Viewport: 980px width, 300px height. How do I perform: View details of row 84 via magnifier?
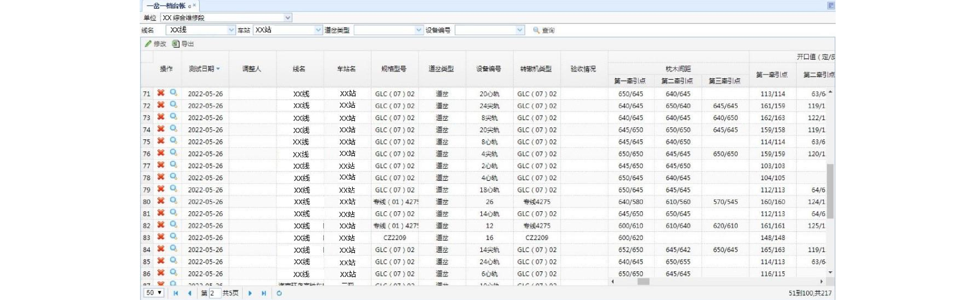174,249
